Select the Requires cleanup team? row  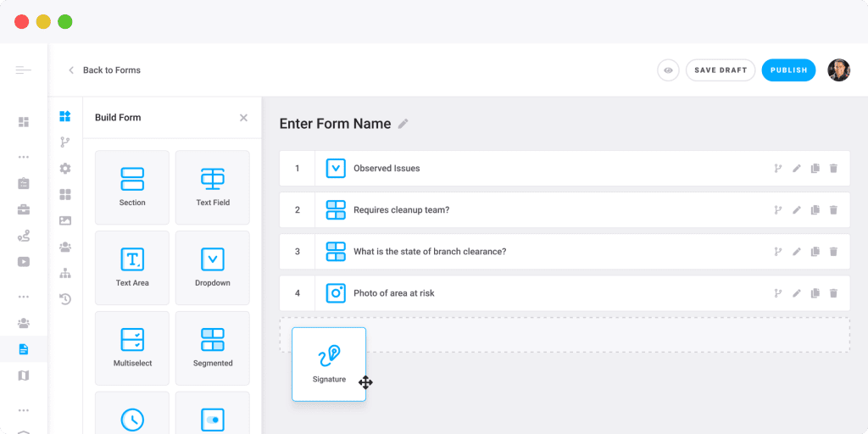pos(565,210)
